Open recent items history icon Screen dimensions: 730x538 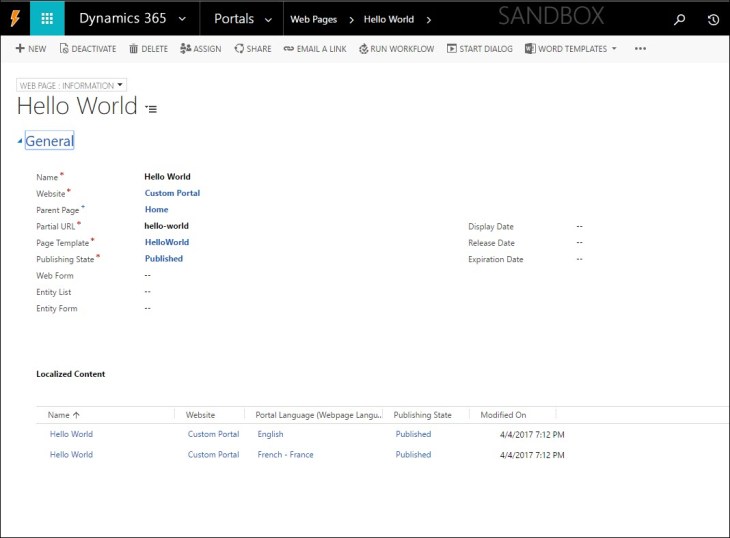713,19
